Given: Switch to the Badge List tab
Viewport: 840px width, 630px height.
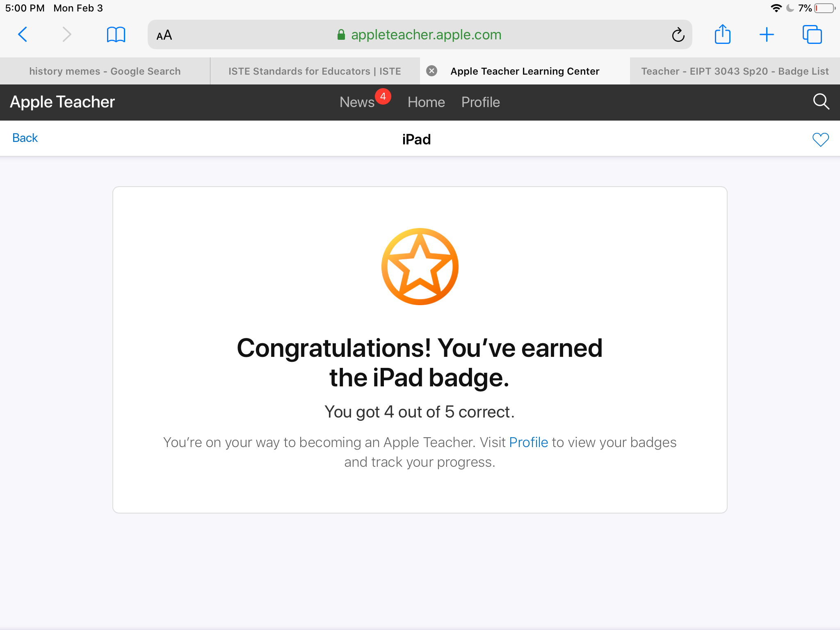Looking at the screenshot, I should 735,71.
